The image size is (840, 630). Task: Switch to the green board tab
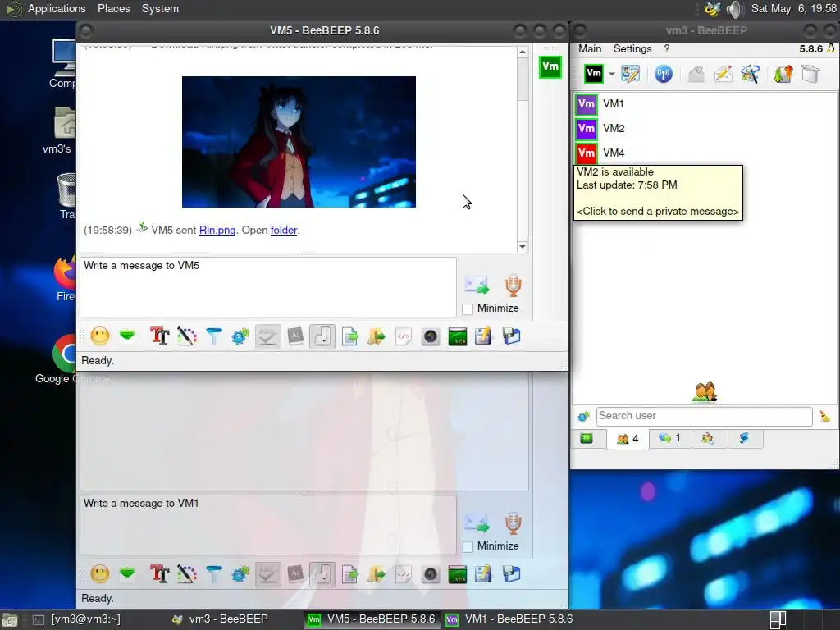587,439
